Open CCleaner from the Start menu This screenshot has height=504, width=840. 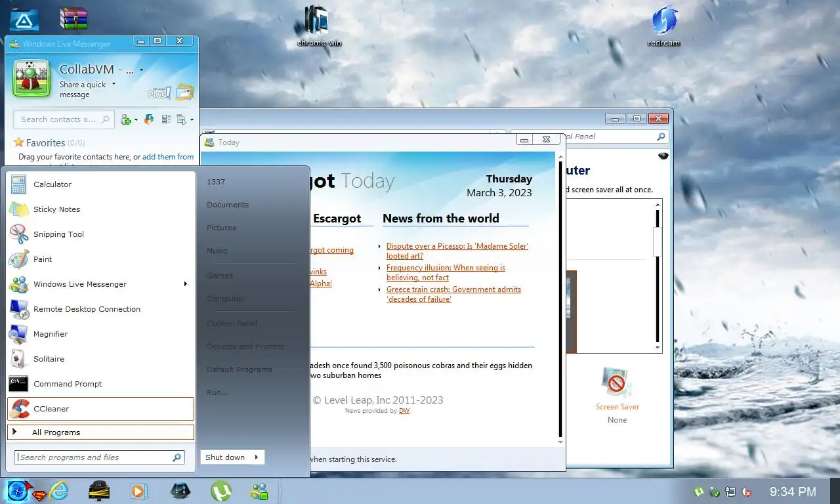pos(101,409)
